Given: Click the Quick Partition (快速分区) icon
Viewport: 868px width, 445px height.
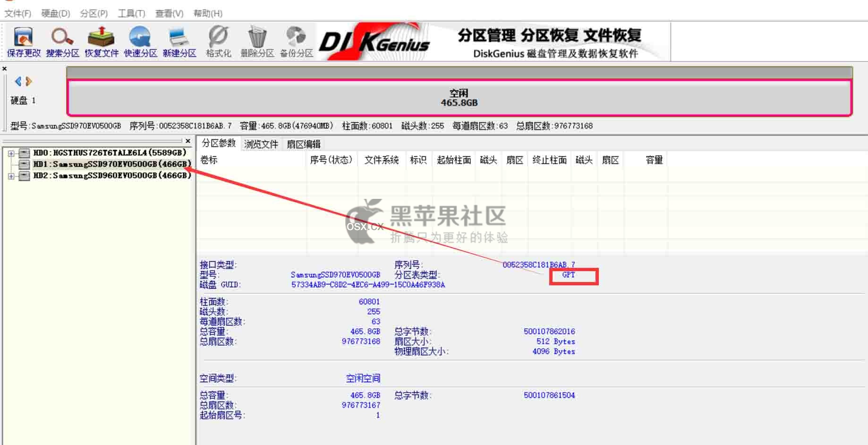Looking at the screenshot, I should tap(140, 42).
